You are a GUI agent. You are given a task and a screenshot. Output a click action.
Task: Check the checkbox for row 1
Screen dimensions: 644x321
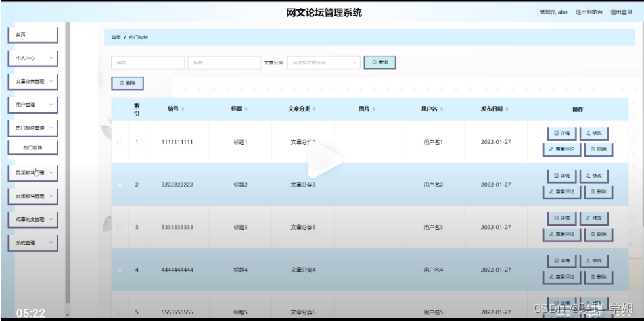click(x=120, y=142)
